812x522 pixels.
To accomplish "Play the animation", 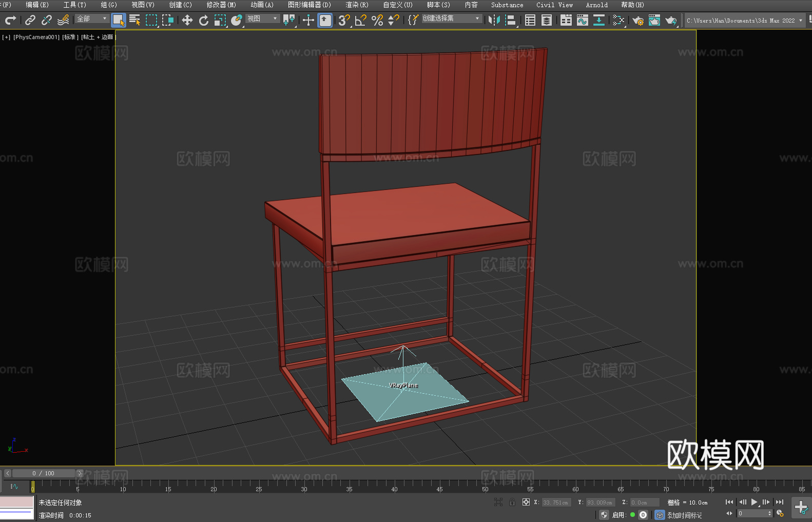I will click(x=755, y=502).
